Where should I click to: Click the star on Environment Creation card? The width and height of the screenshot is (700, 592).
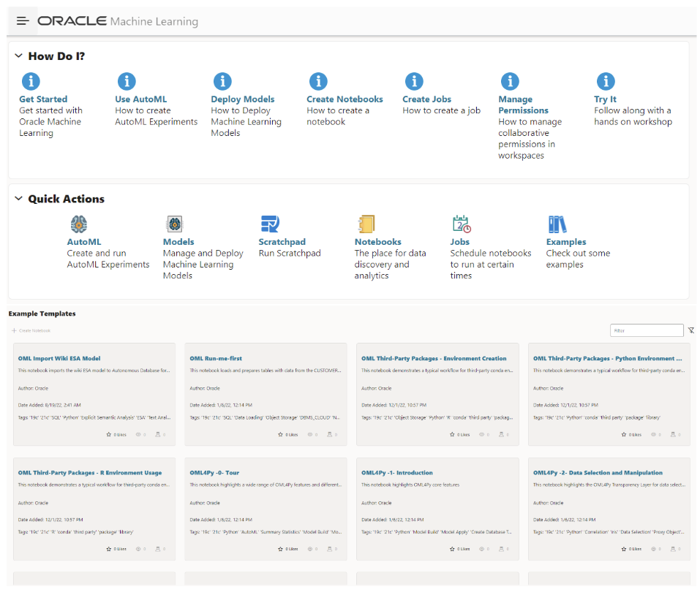pos(452,435)
